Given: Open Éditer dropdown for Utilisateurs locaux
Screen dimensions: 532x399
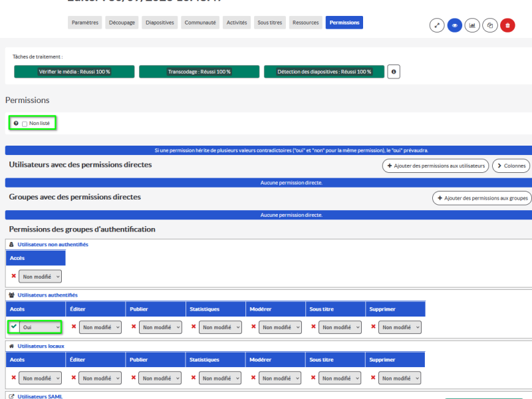Looking at the screenshot, I should click(x=100, y=378).
